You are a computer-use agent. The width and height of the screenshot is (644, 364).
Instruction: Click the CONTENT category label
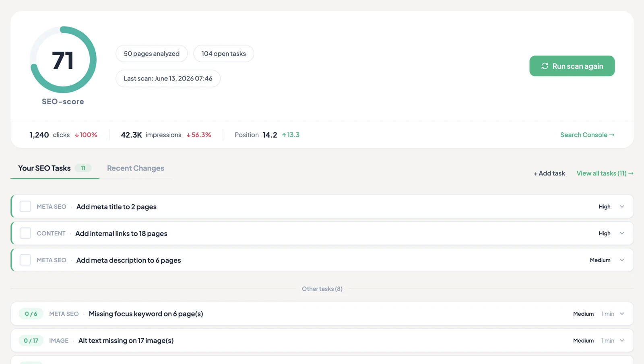tap(51, 233)
